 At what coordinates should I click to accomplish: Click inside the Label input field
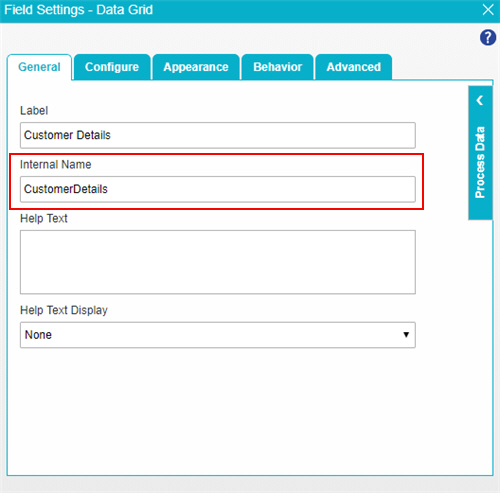tap(218, 135)
